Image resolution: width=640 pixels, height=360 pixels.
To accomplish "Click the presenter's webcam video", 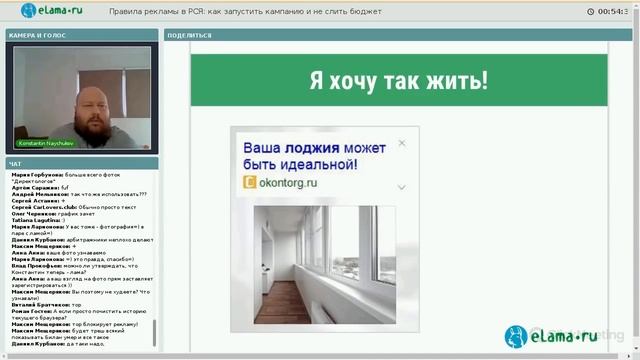I will (x=82, y=97).
